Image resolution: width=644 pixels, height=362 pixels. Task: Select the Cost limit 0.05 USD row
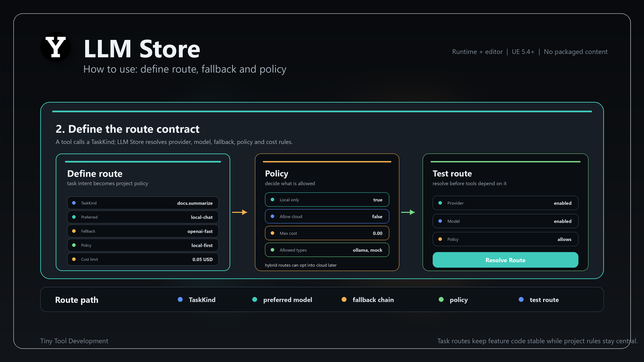click(x=143, y=259)
